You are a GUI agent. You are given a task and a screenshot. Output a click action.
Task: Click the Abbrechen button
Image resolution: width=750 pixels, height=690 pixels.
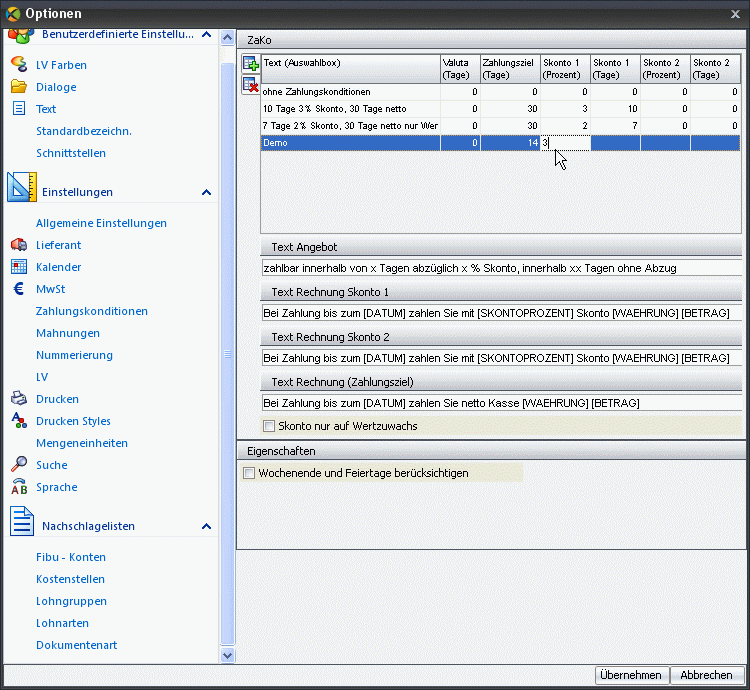tap(706, 675)
